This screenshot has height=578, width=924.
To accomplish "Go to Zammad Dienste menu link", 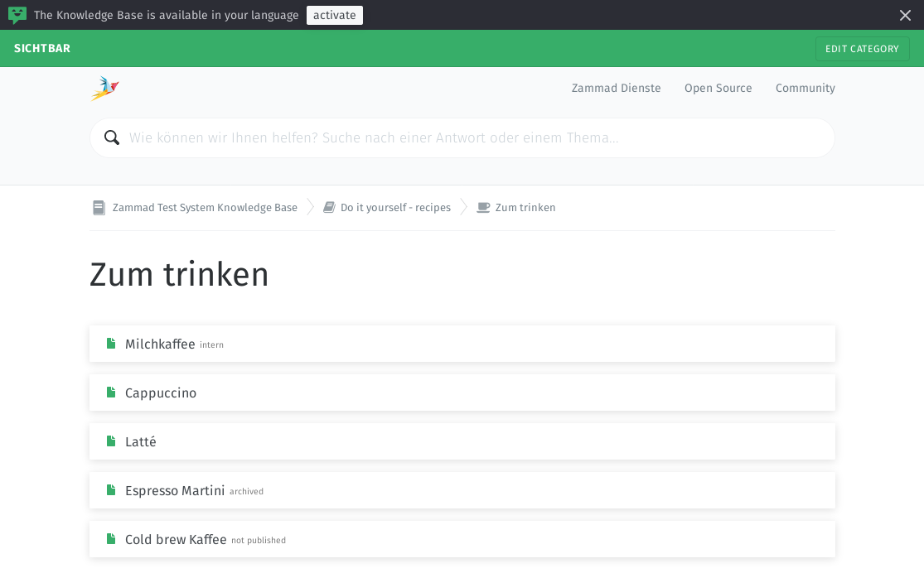I will (616, 89).
